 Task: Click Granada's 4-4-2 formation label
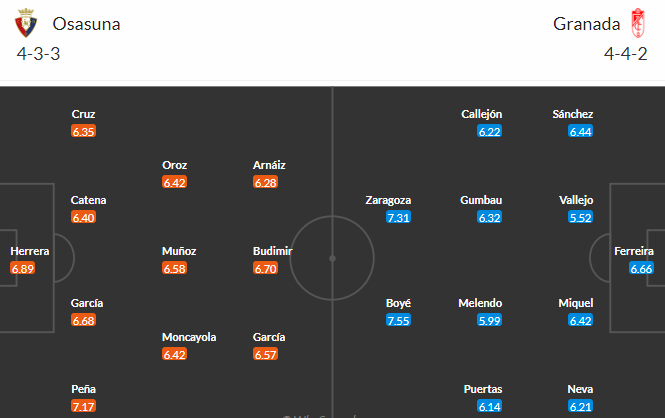626,54
